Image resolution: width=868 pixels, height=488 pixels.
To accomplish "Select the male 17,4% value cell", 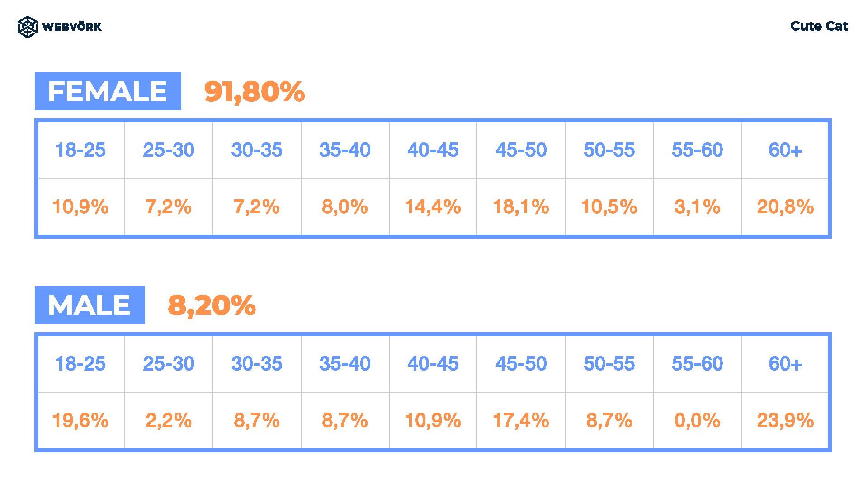I will tap(521, 421).
